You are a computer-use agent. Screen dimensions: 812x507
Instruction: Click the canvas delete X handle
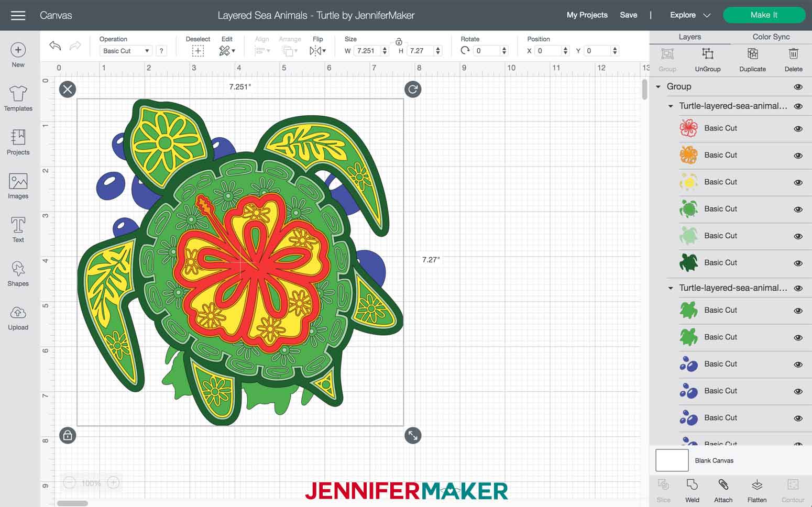click(x=68, y=90)
